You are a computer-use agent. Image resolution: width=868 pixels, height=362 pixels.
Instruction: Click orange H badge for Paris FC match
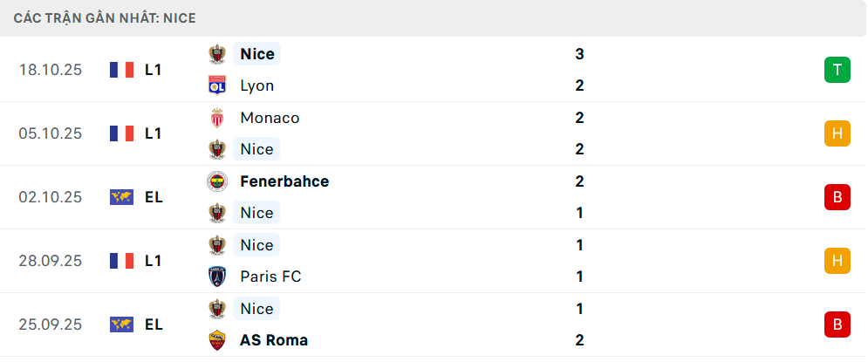point(837,261)
